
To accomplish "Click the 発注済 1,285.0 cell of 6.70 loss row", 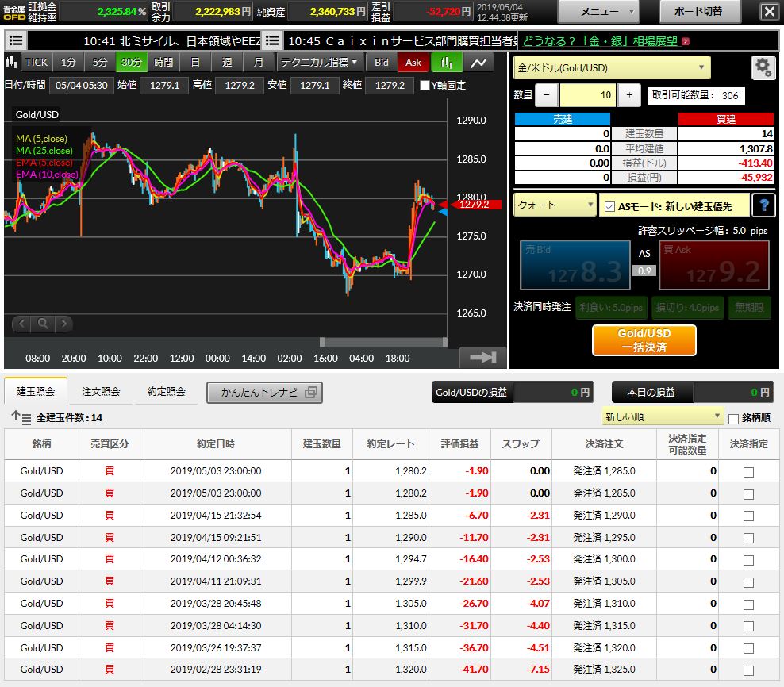I will (604, 516).
